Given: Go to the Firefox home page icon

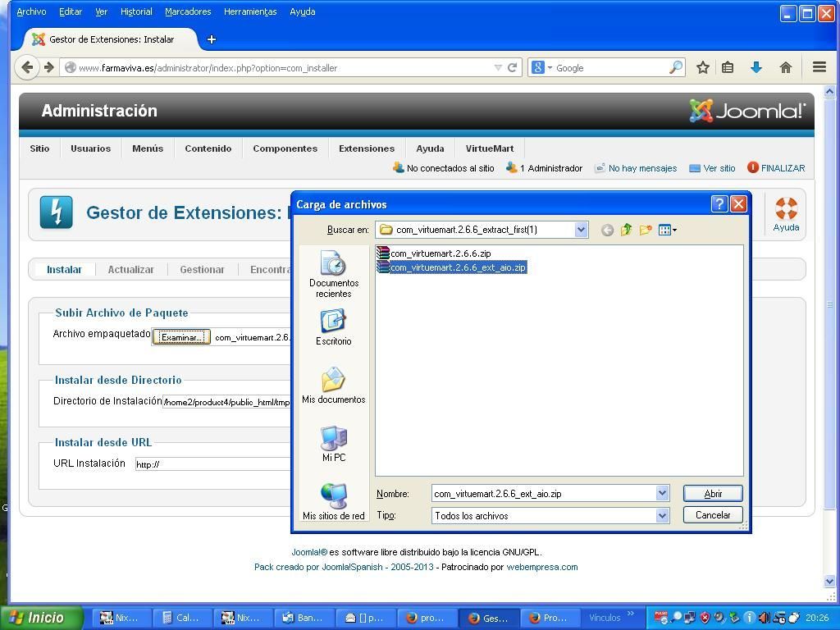Looking at the screenshot, I should click(785, 67).
